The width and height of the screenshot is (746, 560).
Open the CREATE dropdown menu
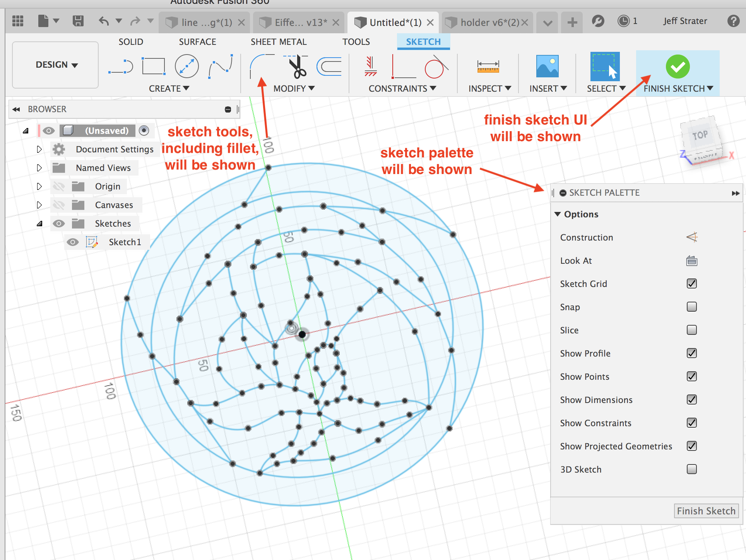(x=169, y=89)
